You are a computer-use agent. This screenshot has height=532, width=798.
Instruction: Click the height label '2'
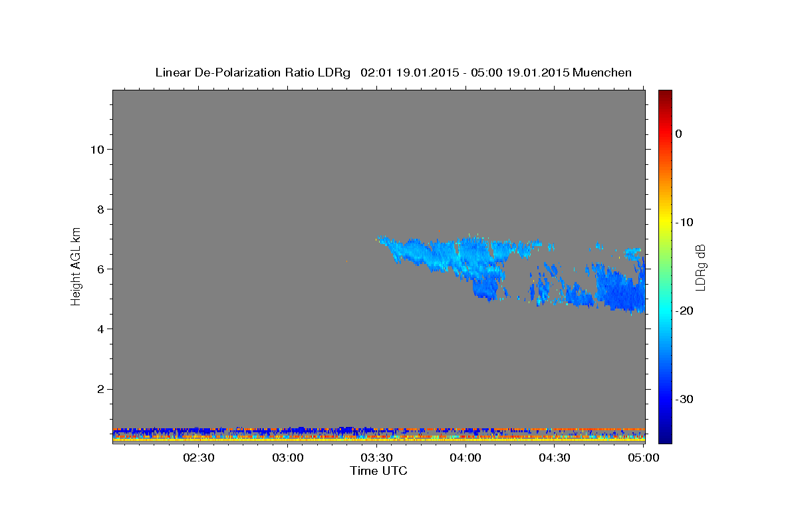click(99, 389)
